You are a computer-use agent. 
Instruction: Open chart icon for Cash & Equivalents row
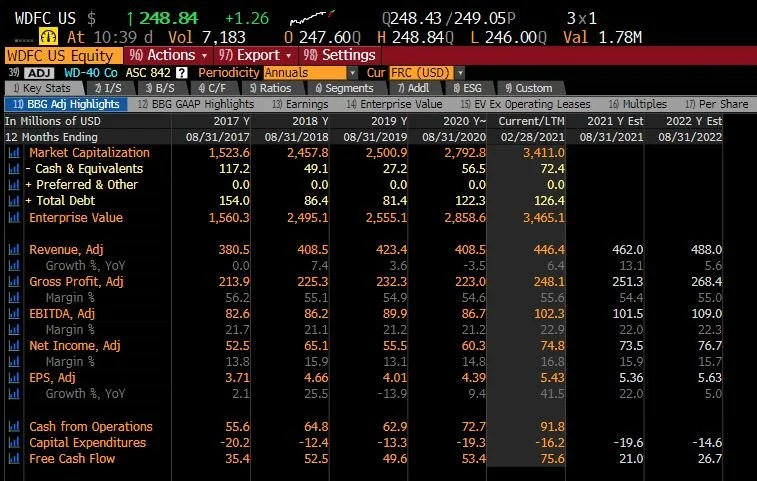click(x=14, y=169)
